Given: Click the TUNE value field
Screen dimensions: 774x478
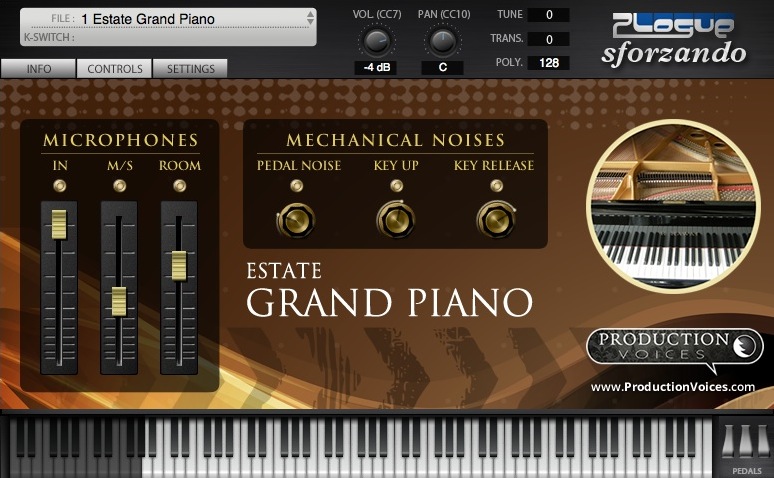Looking at the screenshot, I should click(548, 15).
